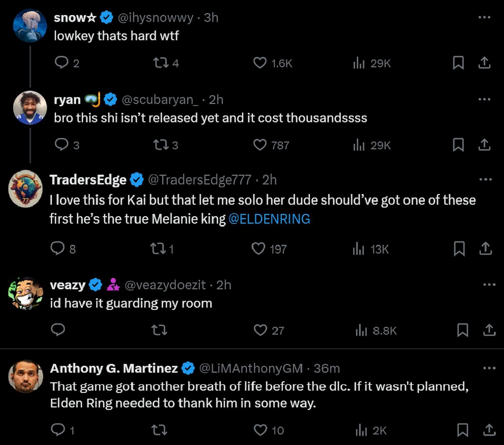
Task: Reply to TradersEdge's tweet
Action: click(x=58, y=249)
